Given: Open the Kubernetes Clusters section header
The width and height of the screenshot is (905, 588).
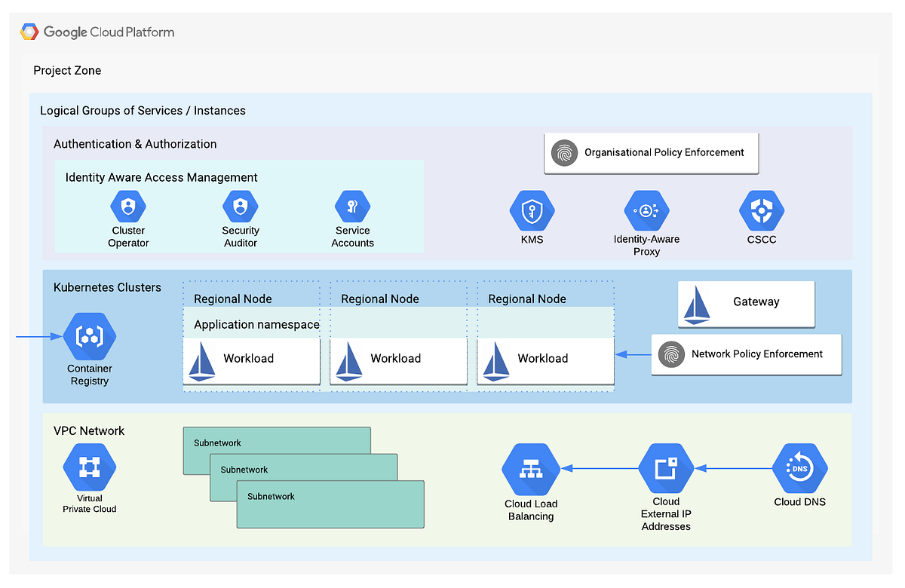Looking at the screenshot, I should (x=106, y=287).
